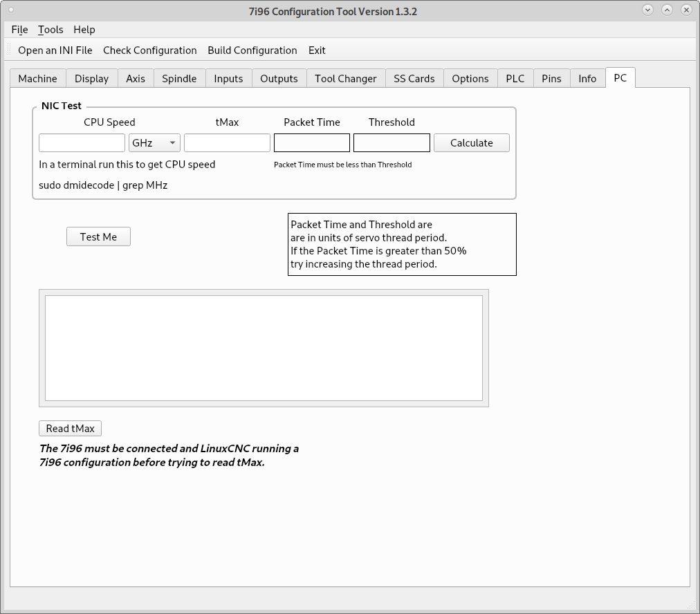This screenshot has height=614, width=700.
Task: Open the Tools menu
Action: (50, 30)
